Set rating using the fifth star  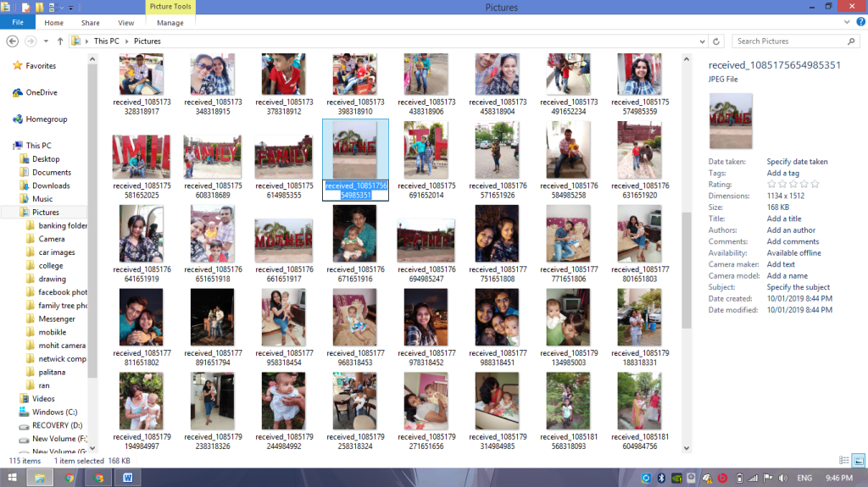815,184
